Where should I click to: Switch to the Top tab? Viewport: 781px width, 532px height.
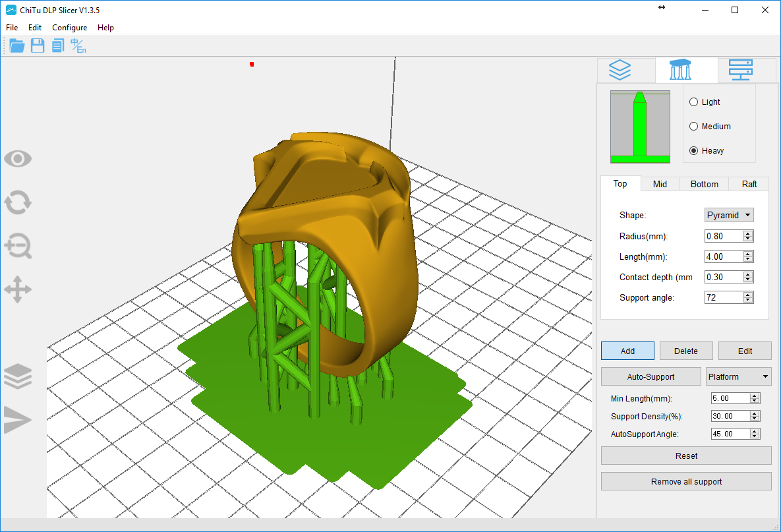coord(620,183)
